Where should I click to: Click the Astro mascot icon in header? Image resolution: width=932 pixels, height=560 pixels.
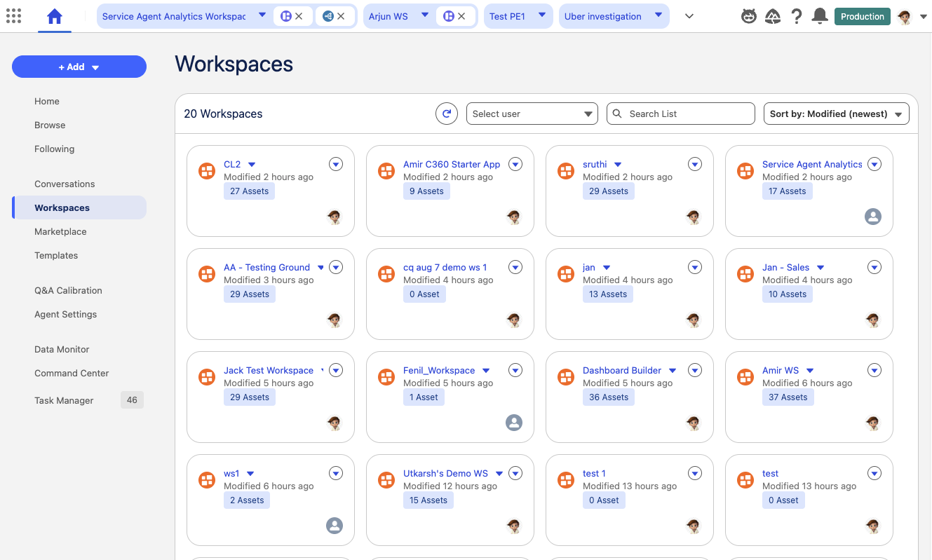[x=749, y=16]
